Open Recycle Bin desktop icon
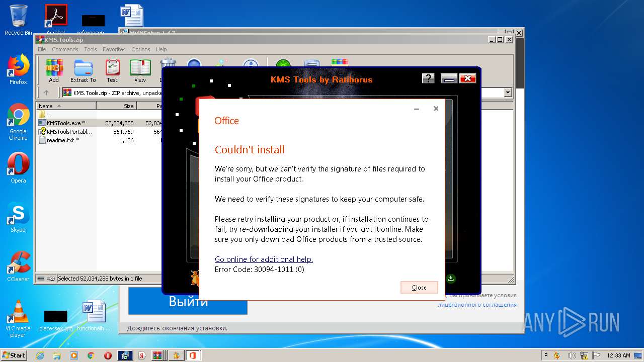The image size is (644, 362). click(18, 20)
